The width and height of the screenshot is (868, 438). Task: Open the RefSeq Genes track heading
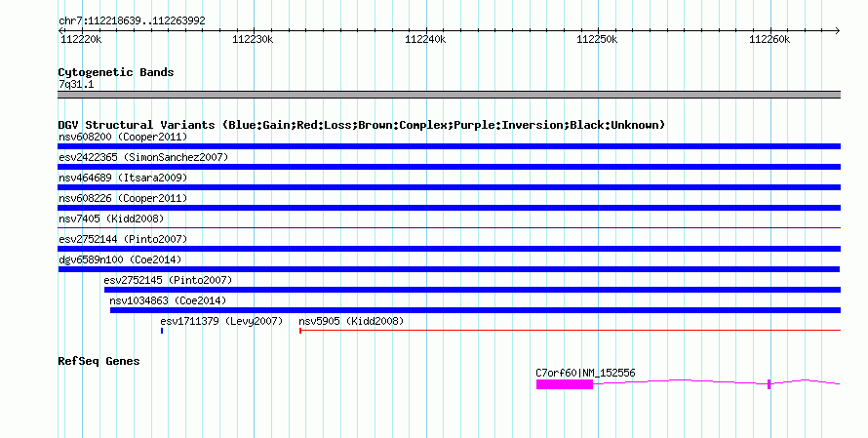click(99, 361)
